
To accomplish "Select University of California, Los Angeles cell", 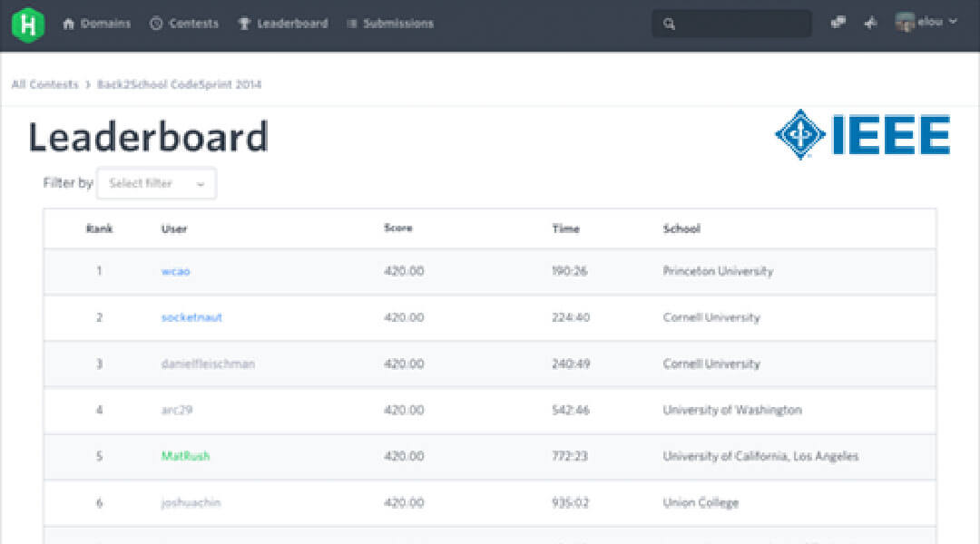I will [760, 456].
